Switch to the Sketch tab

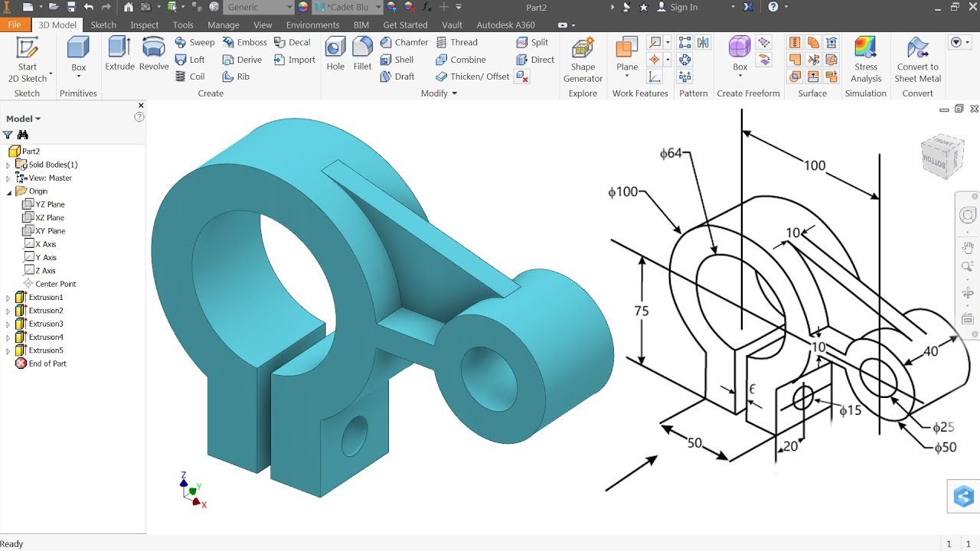point(103,24)
